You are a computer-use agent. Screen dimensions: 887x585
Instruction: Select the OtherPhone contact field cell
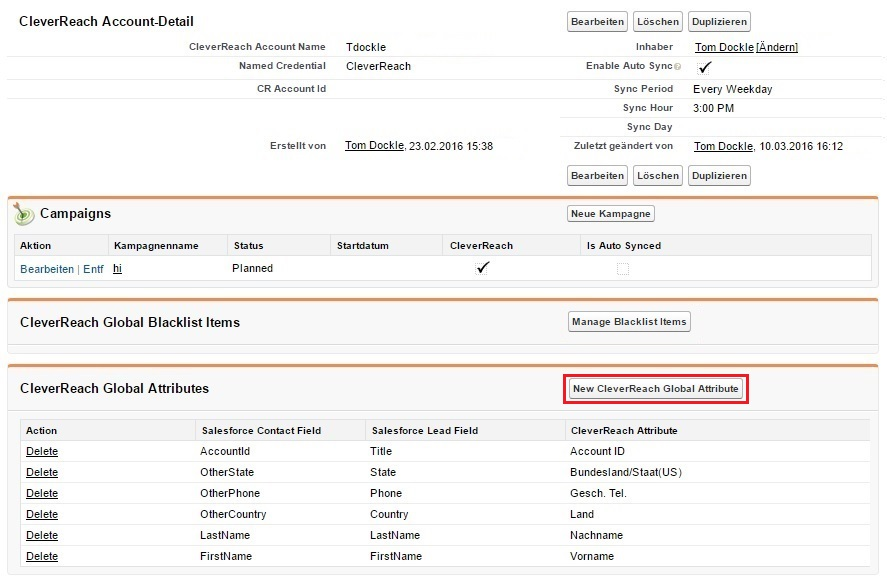coord(230,493)
